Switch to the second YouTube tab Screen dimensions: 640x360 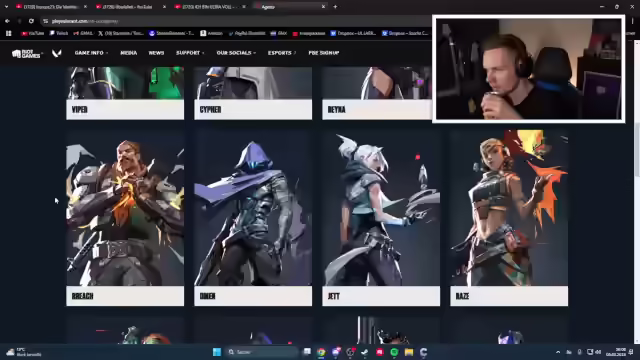[x=129, y=7]
